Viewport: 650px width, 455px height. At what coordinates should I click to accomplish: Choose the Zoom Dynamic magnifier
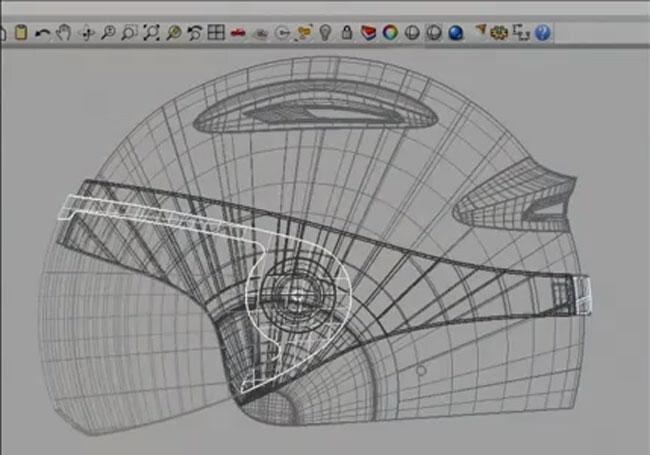[108, 33]
